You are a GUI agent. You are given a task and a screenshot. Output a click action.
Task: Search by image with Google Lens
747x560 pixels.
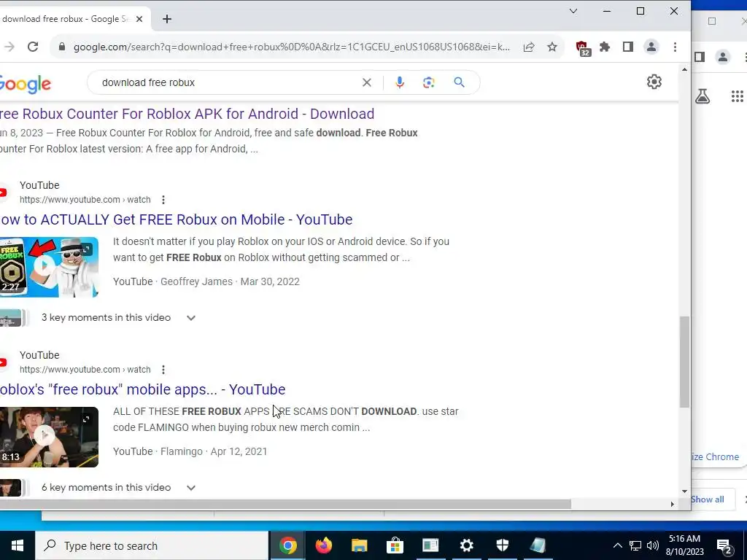point(429,82)
